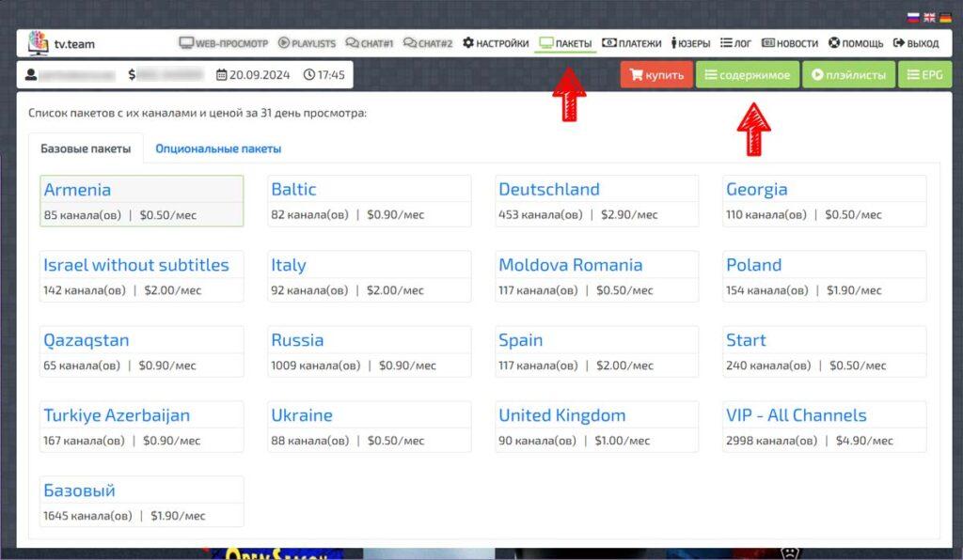
Task: Log out using the ВЫХОД item
Action: click(x=916, y=43)
